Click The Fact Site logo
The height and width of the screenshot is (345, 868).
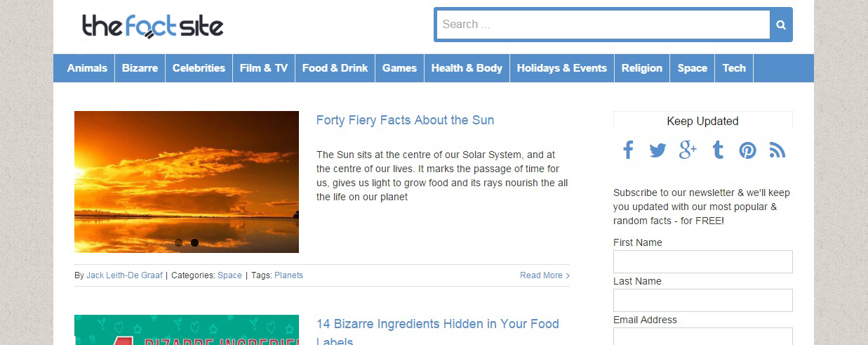point(153,26)
